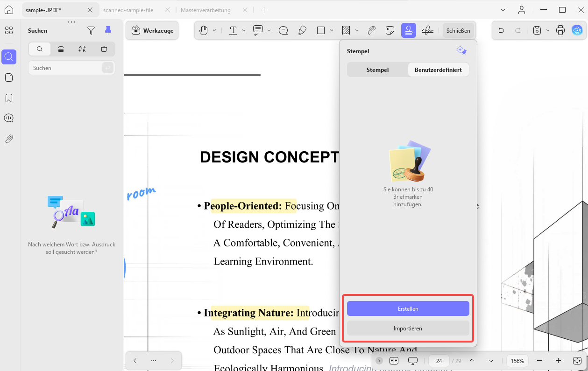Click the Erstellen button
This screenshot has height=371, width=588.
point(408,308)
